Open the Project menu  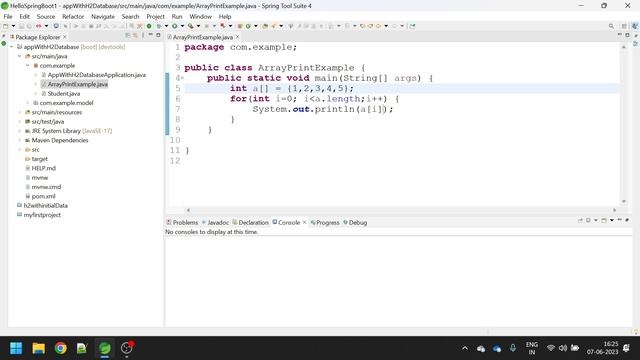click(156, 17)
